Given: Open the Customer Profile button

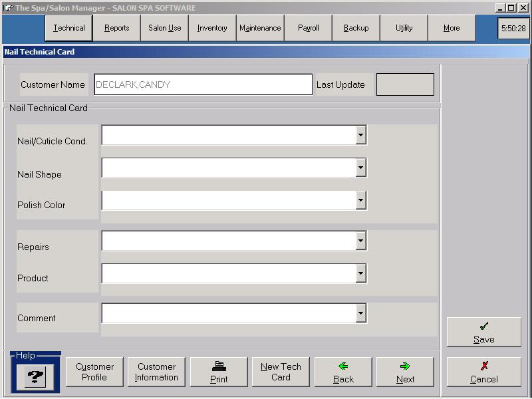Looking at the screenshot, I should (94, 372).
